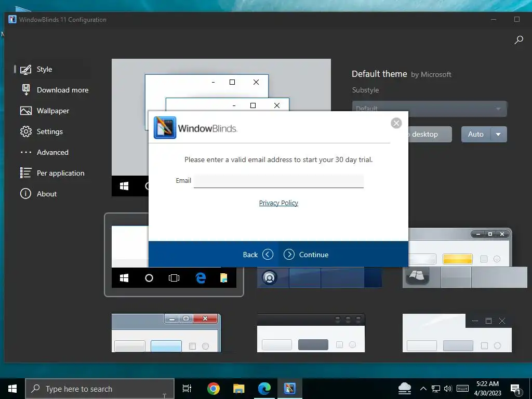Viewport: 532px width, 399px height.
Task: Open the volume speaker tray icon
Action: [448, 389]
